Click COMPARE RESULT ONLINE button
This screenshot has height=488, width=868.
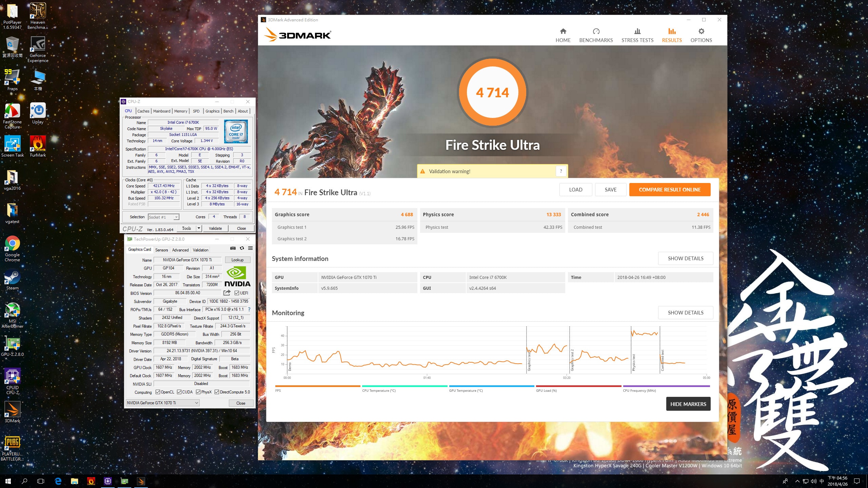click(x=670, y=190)
